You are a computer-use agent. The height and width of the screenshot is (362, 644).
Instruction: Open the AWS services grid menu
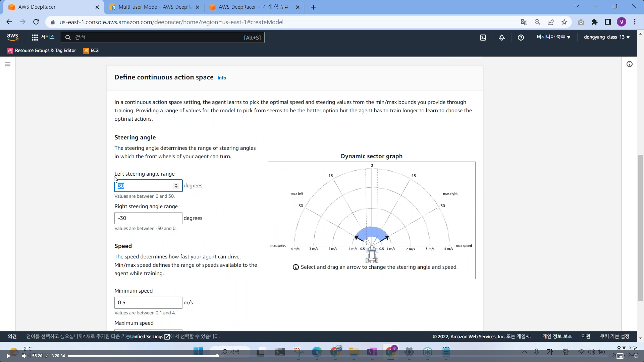35,38
